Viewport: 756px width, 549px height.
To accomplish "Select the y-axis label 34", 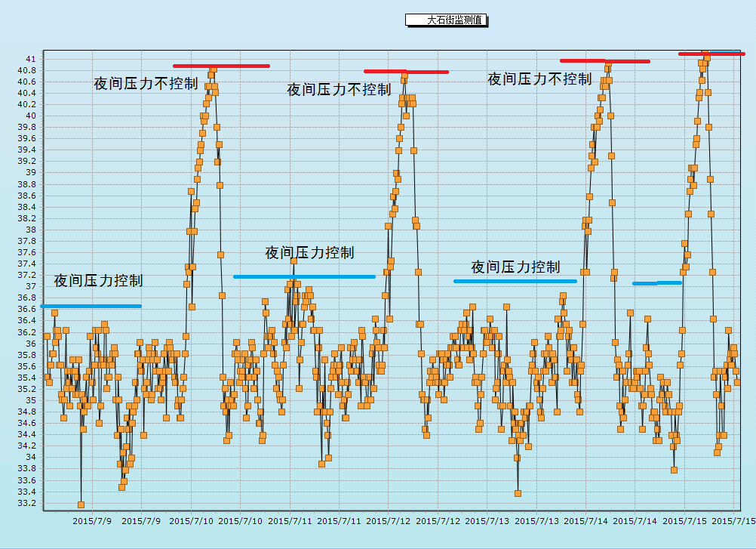I will 31,457.
